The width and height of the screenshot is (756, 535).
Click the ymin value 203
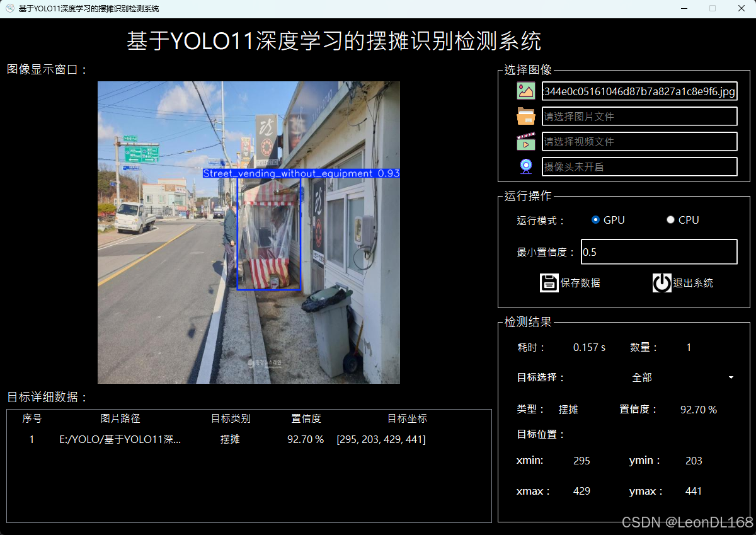694,461
